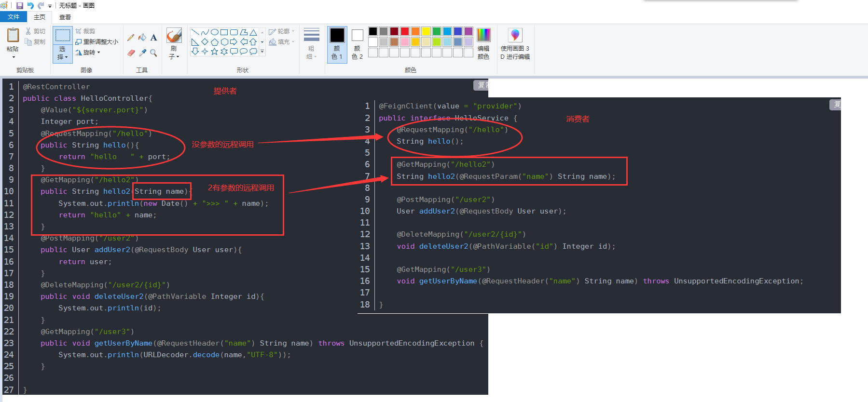Choose the pink color swatch
Image resolution: width=868 pixels, height=402 pixels.
[405, 42]
